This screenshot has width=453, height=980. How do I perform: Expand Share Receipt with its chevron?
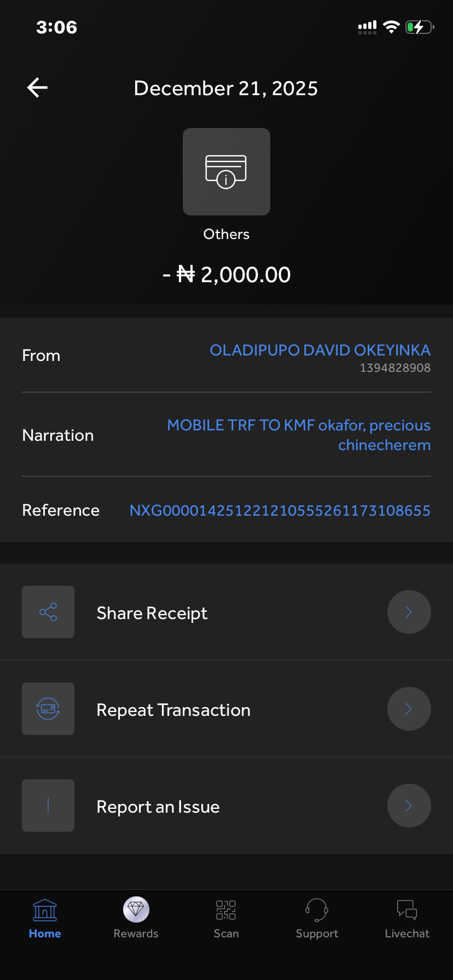(409, 612)
